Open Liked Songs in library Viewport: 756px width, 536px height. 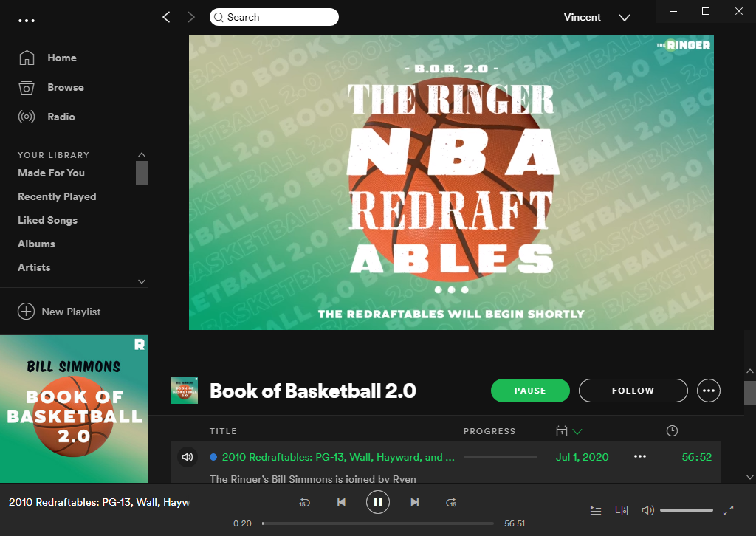coord(47,220)
